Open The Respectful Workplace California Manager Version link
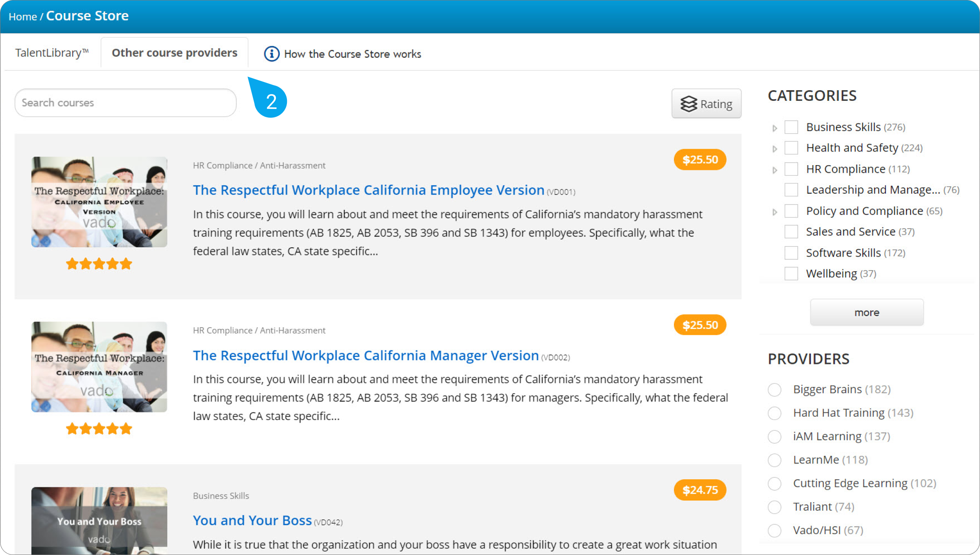 click(366, 355)
